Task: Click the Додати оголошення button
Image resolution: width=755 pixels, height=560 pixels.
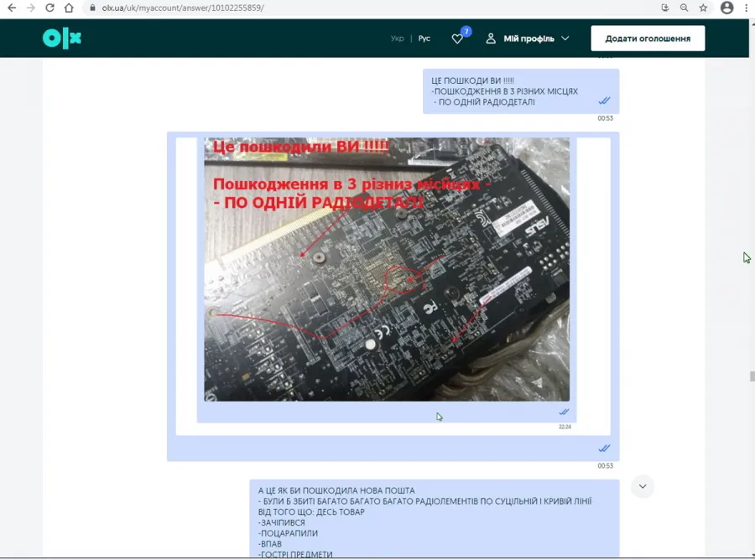Action: (x=648, y=39)
